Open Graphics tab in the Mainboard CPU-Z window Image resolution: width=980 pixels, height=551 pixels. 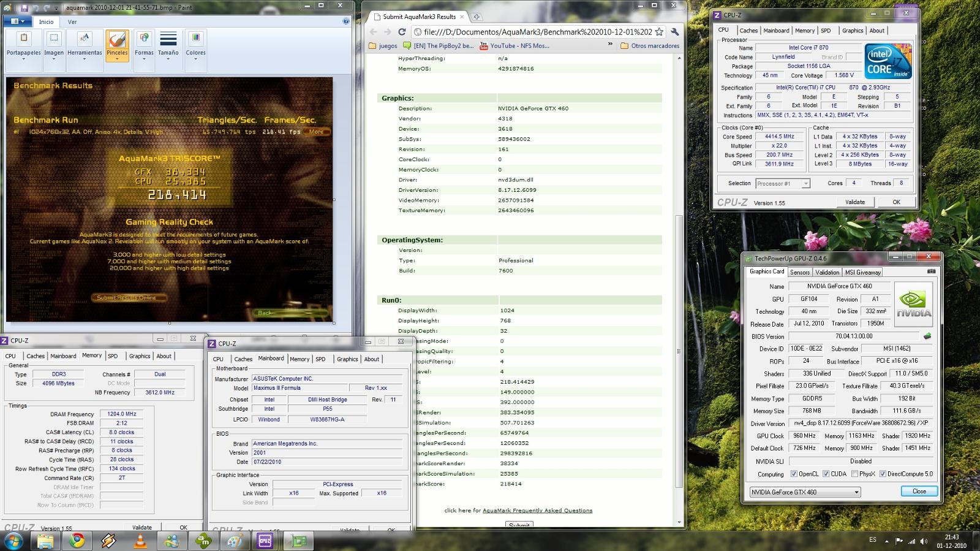pos(347,359)
